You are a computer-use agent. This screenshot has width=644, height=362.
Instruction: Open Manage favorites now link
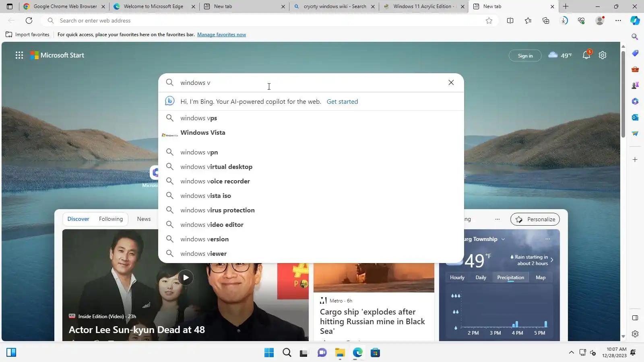[221, 35]
